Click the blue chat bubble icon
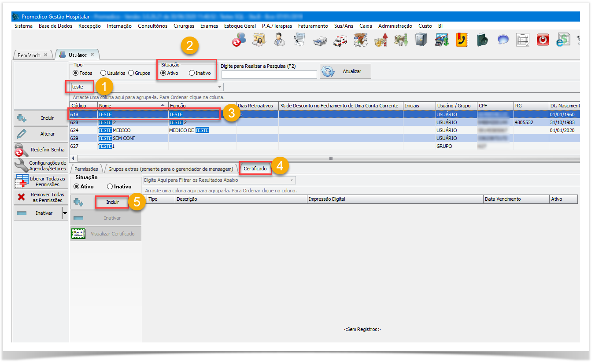This screenshot has height=364, width=595. [503, 40]
